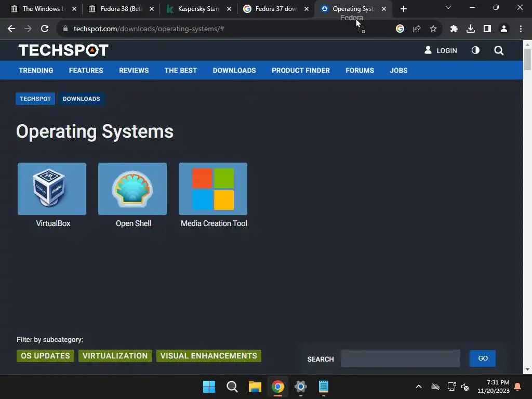This screenshot has width=532, height=399.
Task: Filter by OS UPDATES subcategory
Action: click(x=46, y=355)
